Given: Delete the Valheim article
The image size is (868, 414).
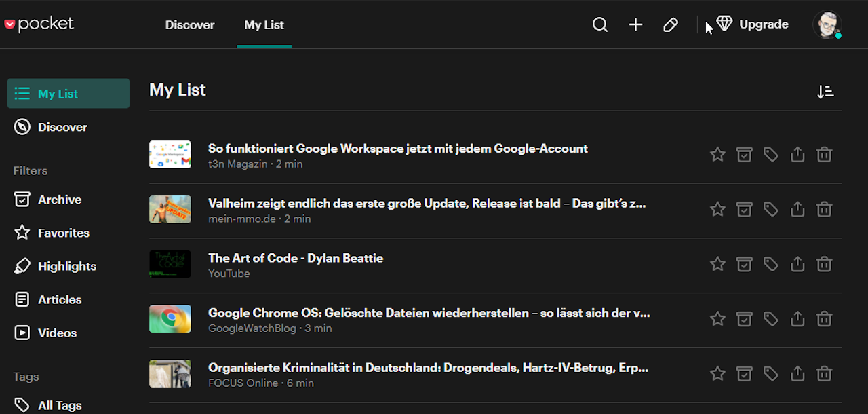Looking at the screenshot, I should coord(824,209).
